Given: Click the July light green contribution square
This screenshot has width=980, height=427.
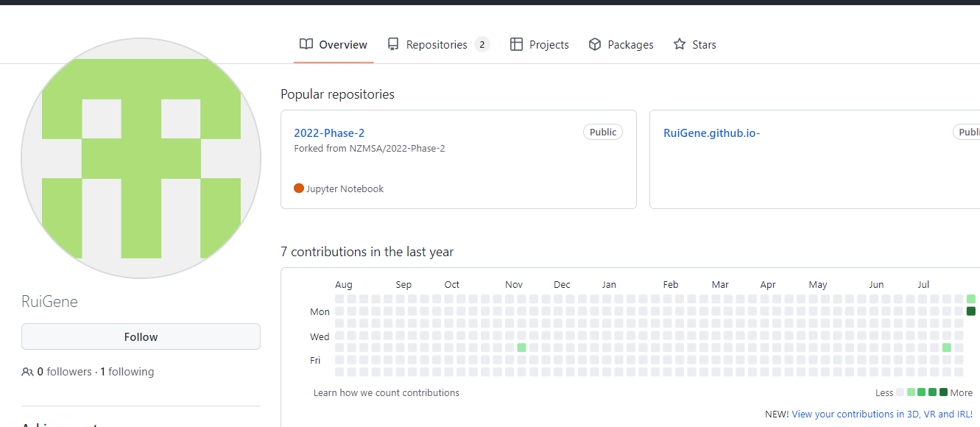Looking at the screenshot, I should coord(947,347).
